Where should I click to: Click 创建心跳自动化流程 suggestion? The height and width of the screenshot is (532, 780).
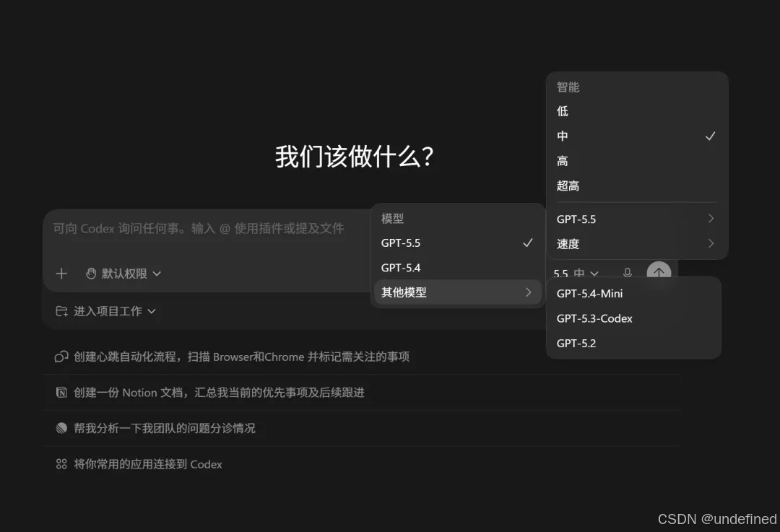(360, 357)
